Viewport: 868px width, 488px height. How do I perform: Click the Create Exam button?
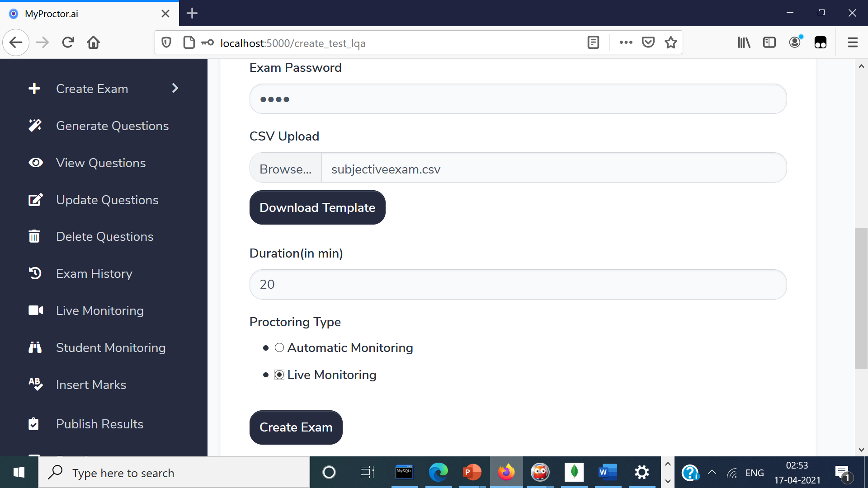296,427
